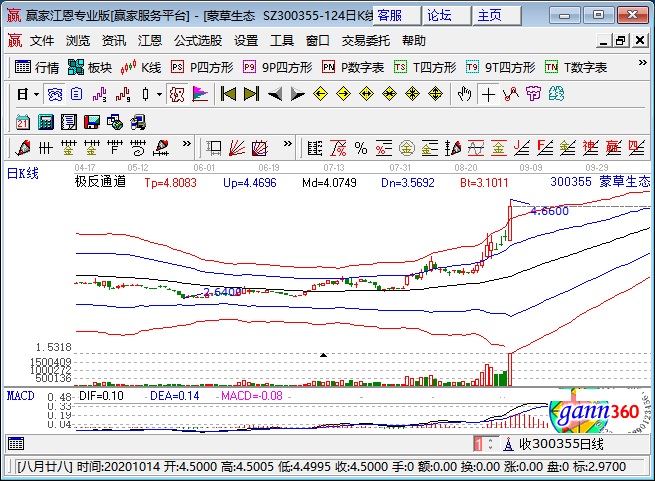Viewport: 655px width, 481px height.
Task: Open the 工具 menu
Action: 282,41
